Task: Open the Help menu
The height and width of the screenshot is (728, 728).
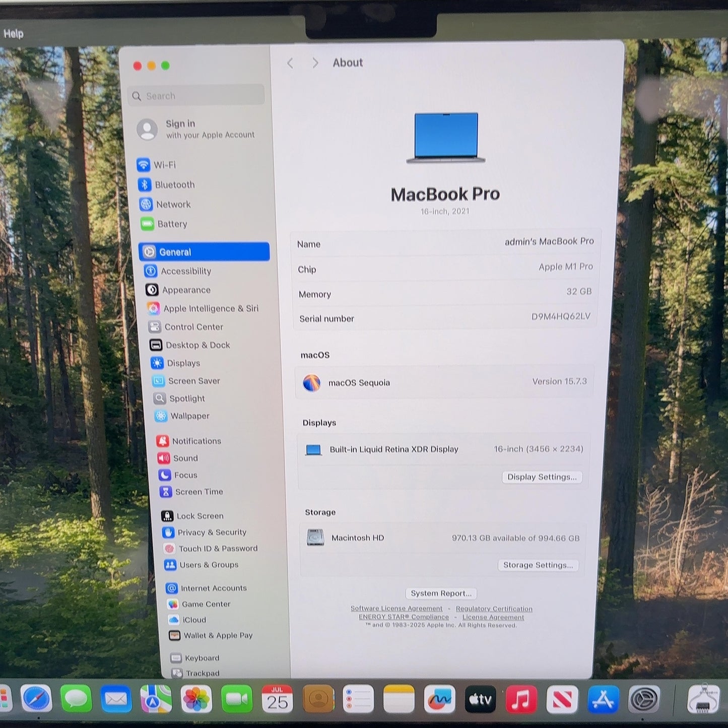Action: (x=14, y=34)
